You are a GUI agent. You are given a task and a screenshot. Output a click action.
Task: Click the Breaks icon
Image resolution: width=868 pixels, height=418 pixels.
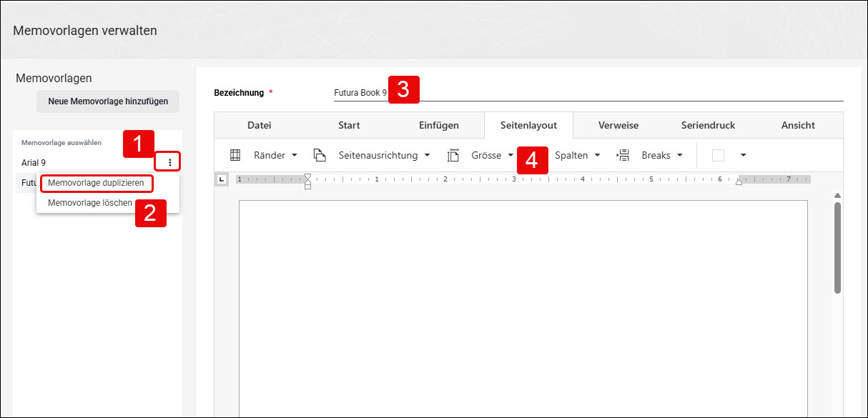(623, 155)
